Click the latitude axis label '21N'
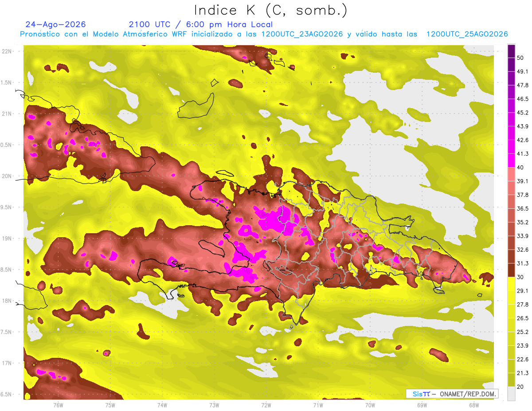Viewport: 532px width, 411px height. pos(8,114)
